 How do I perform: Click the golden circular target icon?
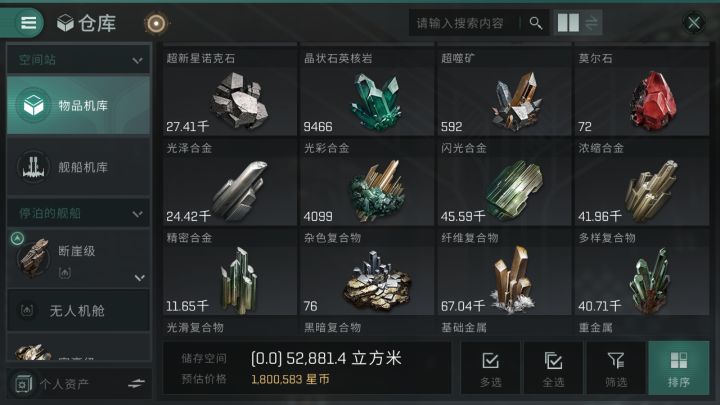pos(156,23)
